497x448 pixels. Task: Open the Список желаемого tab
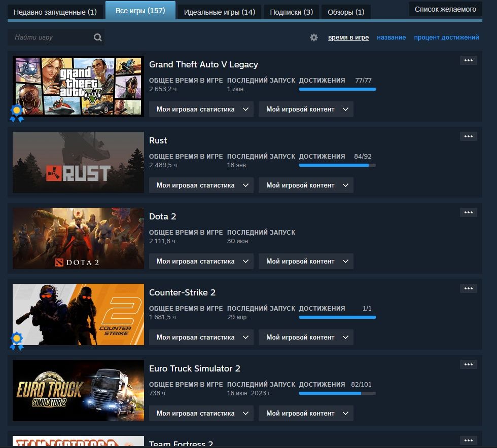click(x=445, y=9)
